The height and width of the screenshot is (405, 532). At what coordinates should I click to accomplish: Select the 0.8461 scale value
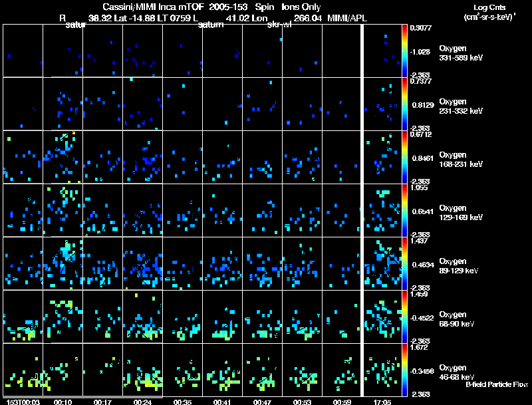423,158
